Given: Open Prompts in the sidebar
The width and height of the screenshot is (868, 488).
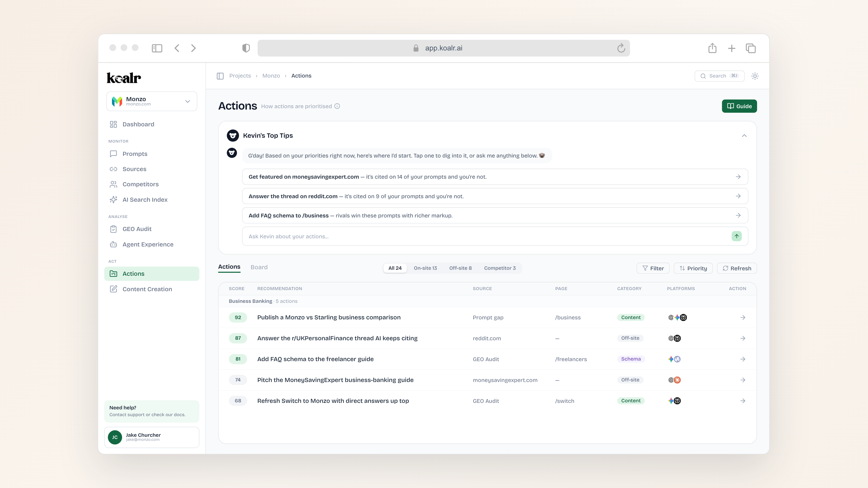Looking at the screenshot, I should pyautogui.click(x=152, y=154).
